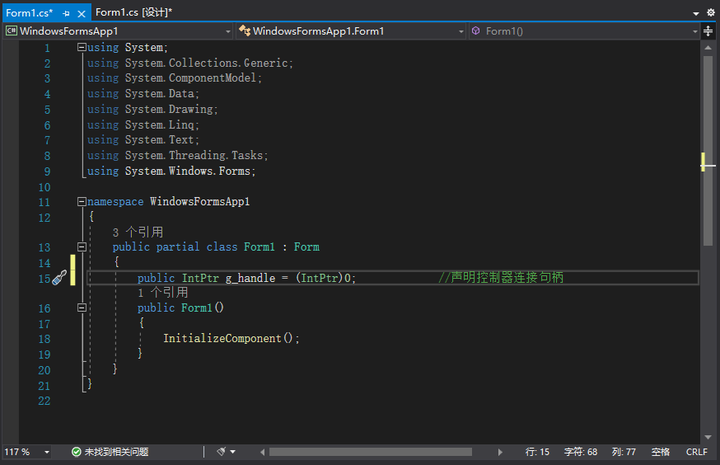Click the split editor window icon
The height and width of the screenshot is (465, 720).
coord(708,31)
